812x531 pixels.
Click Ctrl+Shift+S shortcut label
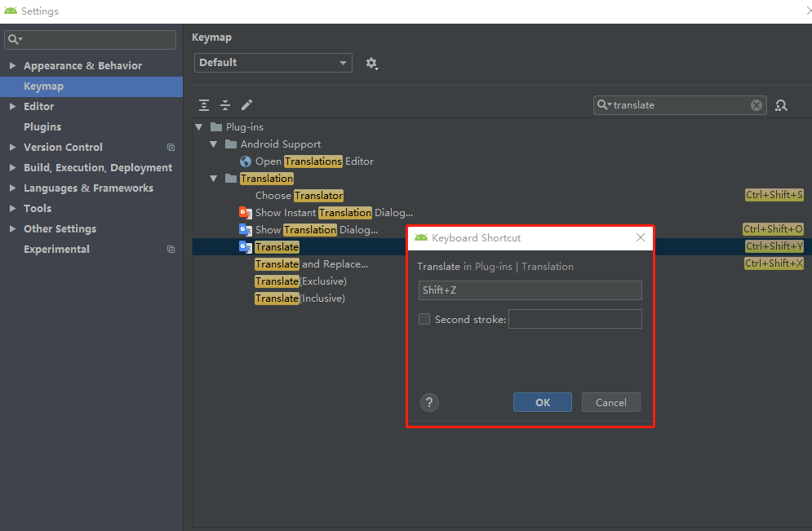point(774,195)
